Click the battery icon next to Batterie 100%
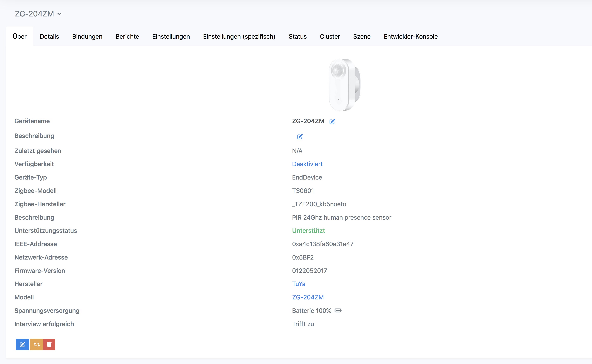The width and height of the screenshot is (592, 364). pyautogui.click(x=338, y=311)
